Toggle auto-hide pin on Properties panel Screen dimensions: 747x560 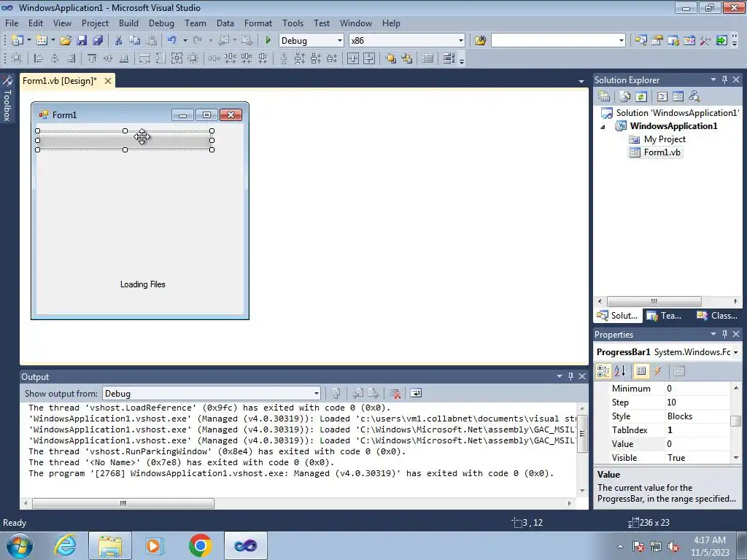724,334
